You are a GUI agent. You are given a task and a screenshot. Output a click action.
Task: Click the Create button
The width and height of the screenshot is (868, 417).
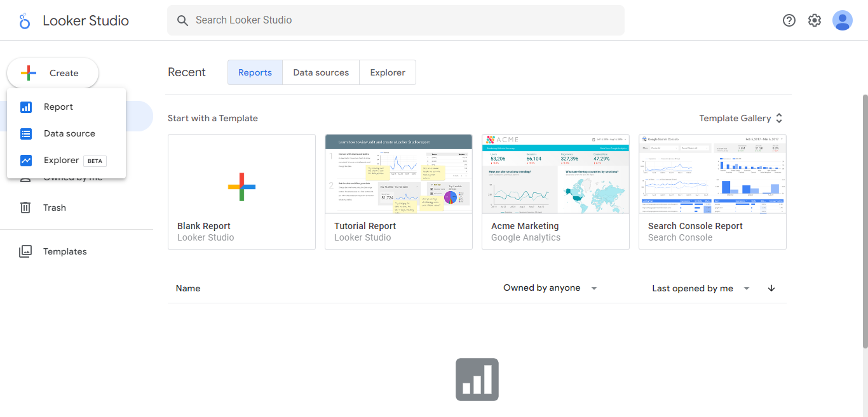pos(53,73)
